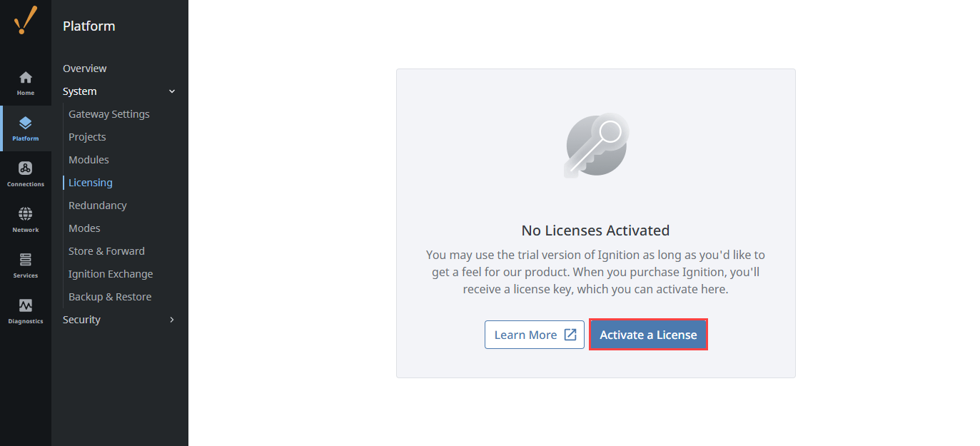Open the Learn More link
Image resolution: width=980 pixels, height=446 pixels.
[x=528, y=334]
